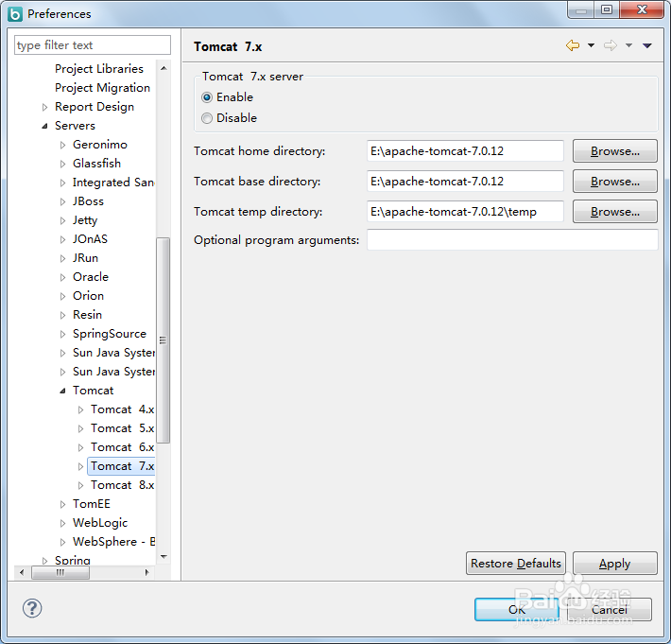Click the Optional program arguments field
Viewport: 671px width, 644px height.
pyautogui.click(x=512, y=240)
